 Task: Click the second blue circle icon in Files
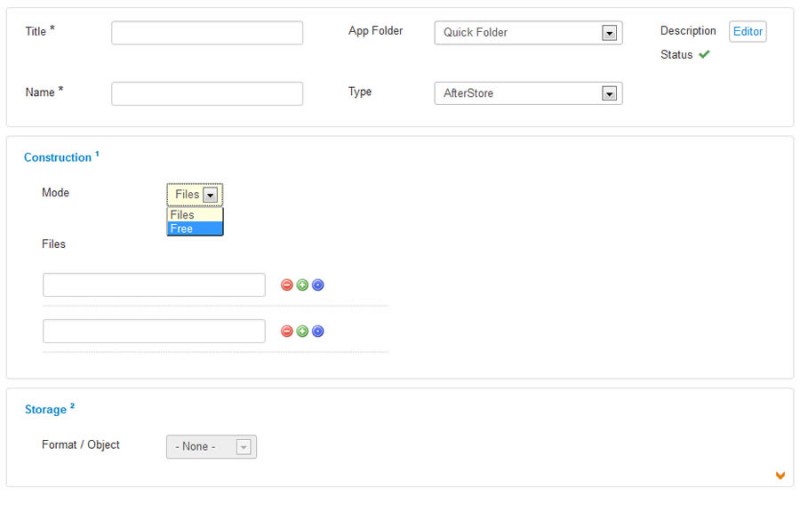pyautogui.click(x=318, y=331)
